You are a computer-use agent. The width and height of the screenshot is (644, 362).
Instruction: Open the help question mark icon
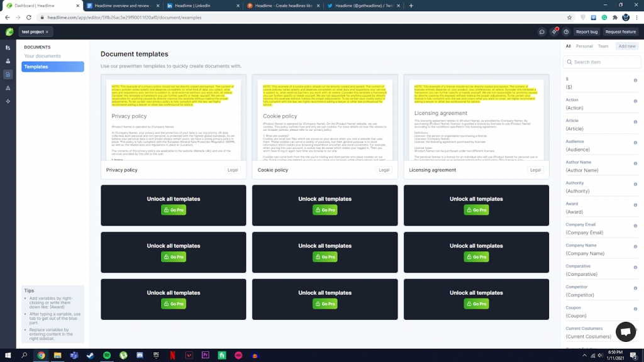pyautogui.click(x=566, y=31)
